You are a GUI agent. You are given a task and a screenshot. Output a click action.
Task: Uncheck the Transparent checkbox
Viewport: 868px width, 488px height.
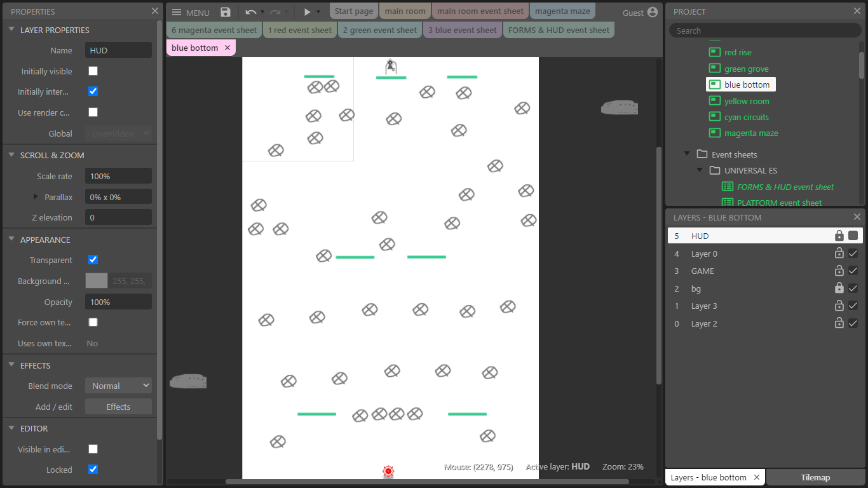93,260
